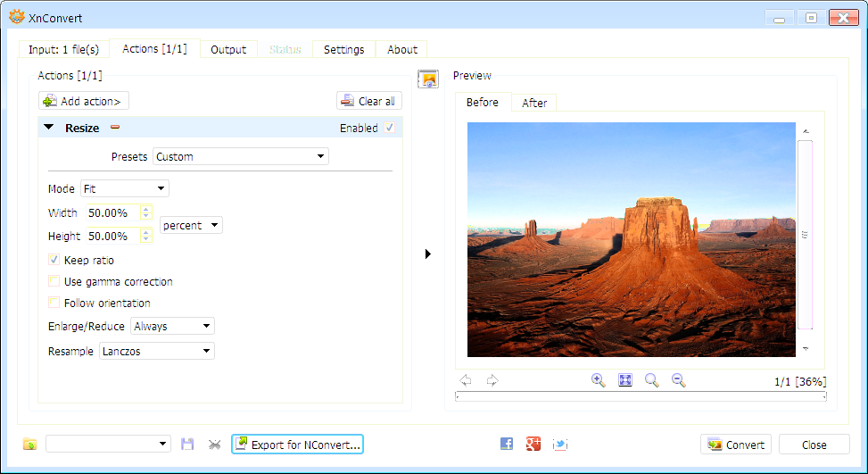Open the Twitter link icon
868x474 pixels.
(x=560, y=445)
